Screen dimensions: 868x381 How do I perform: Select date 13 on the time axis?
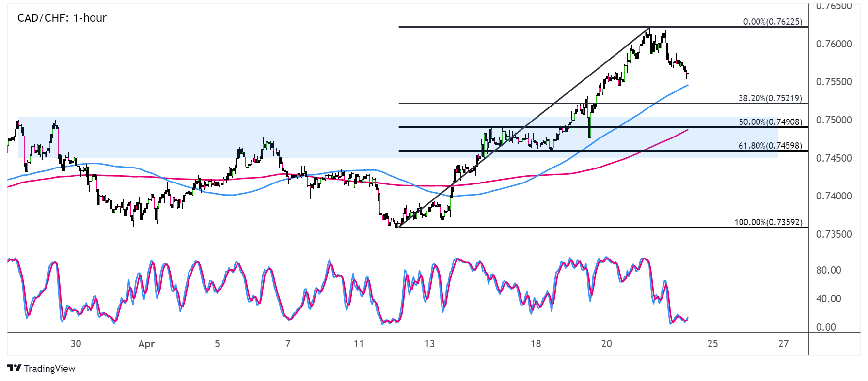coord(429,344)
